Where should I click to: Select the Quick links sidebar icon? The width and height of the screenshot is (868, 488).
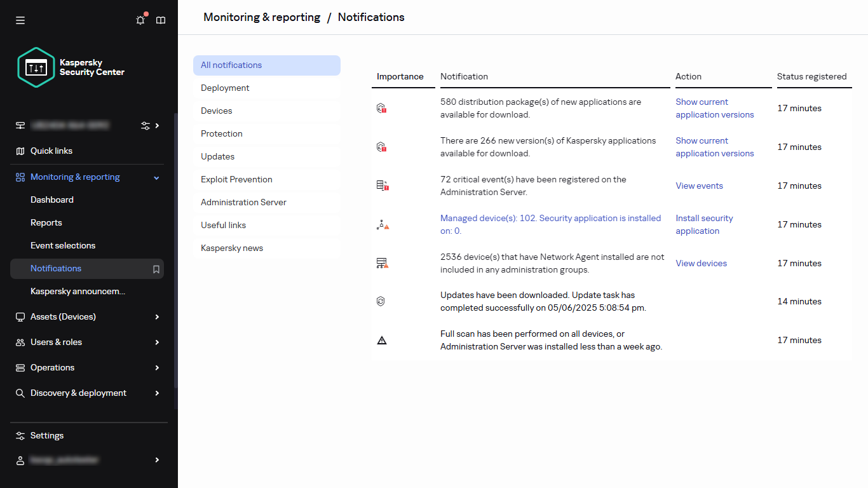pyautogui.click(x=20, y=151)
